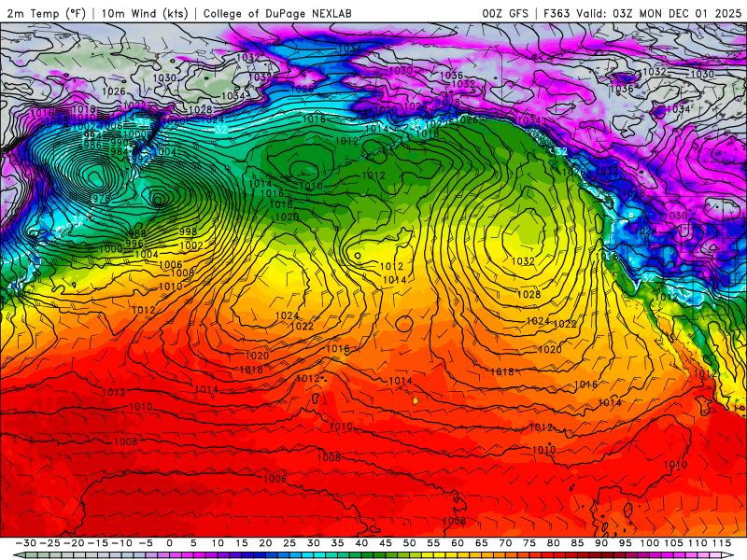This screenshot has height=560, width=747.
Task: Click the 105 value on the temperature legend
Action: pyautogui.click(x=673, y=543)
